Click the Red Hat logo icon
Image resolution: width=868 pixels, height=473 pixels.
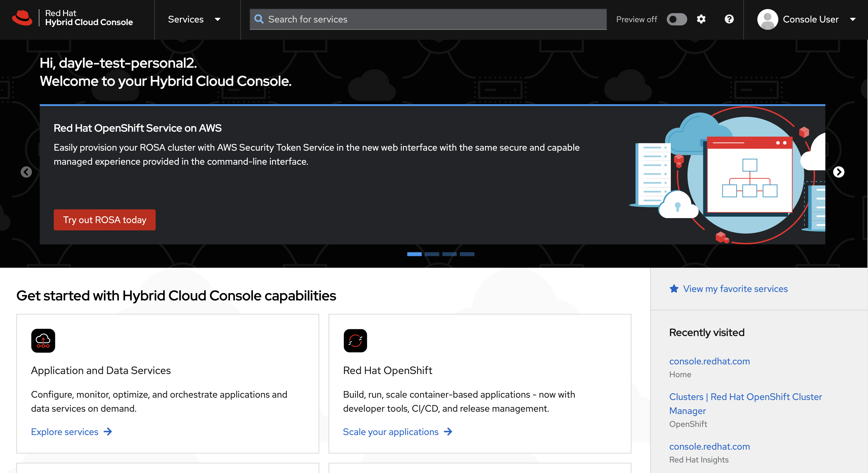click(x=22, y=18)
